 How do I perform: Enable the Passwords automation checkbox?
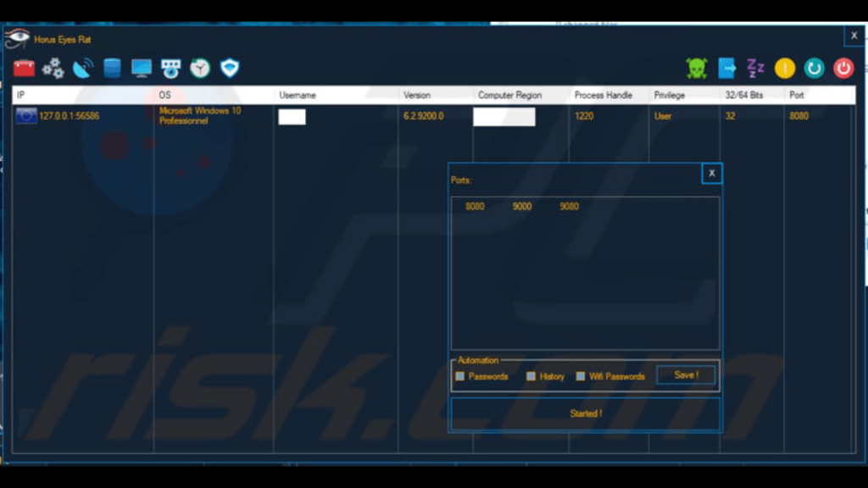460,376
